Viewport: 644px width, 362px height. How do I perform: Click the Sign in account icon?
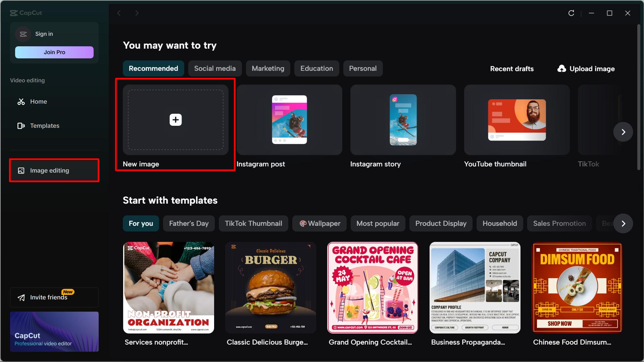(x=23, y=34)
